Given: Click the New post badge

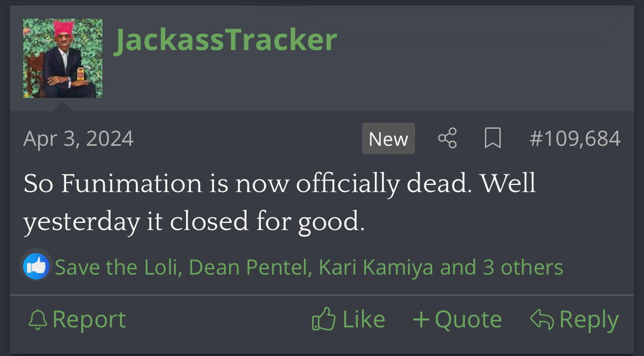Looking at the screenshot, I should tap(388, 139).
